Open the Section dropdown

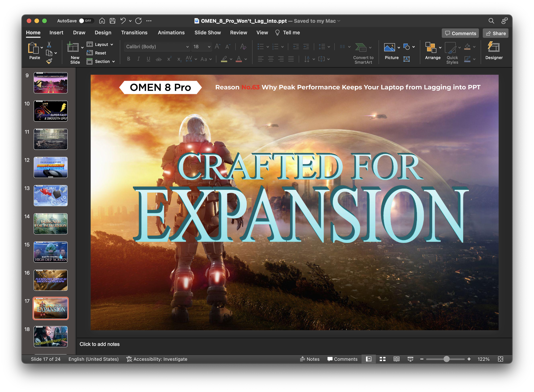[101, 61]
